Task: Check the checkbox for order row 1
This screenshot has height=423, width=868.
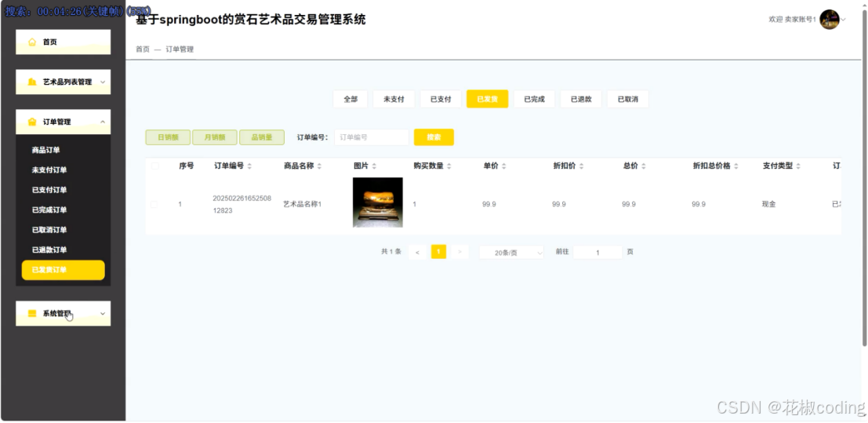Action: click(x=154, y=205)
